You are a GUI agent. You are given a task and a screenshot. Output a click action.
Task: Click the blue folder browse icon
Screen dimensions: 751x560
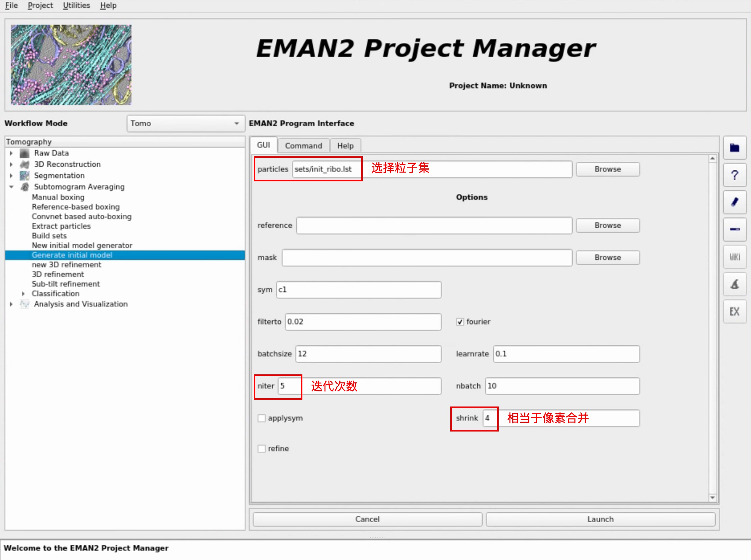(735, 148)
